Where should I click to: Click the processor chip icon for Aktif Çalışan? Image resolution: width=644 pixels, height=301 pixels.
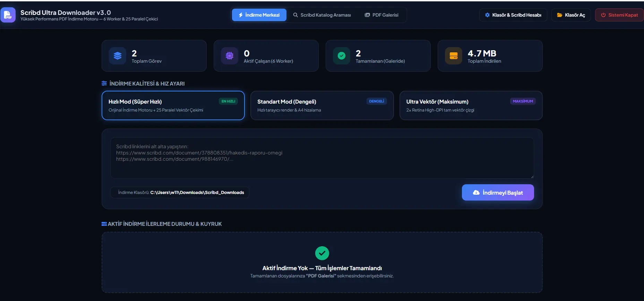pos(230,56)
